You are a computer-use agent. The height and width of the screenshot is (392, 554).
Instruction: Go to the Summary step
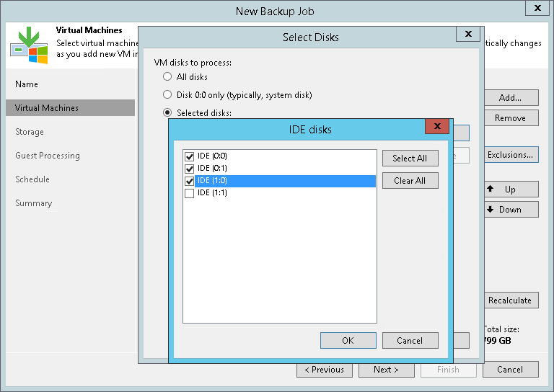(34, 203)
